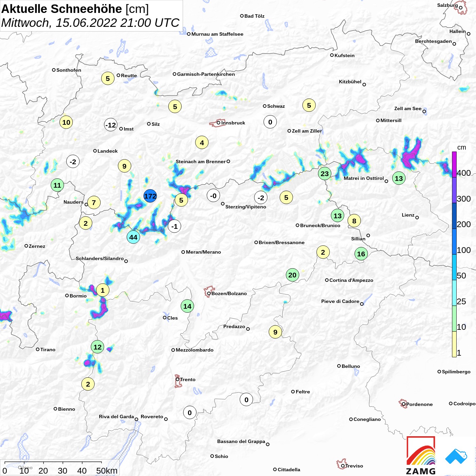This screenshot has height=476, width=476.
Task: Select the Treviso city outline marker
Action: pyautogui.click(x=341, y=464)
